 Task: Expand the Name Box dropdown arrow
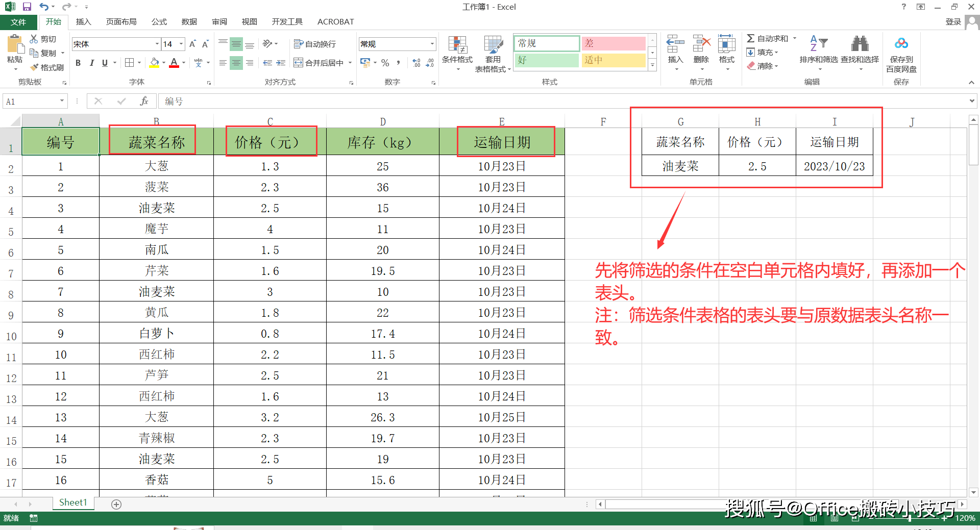pos(62,101)
